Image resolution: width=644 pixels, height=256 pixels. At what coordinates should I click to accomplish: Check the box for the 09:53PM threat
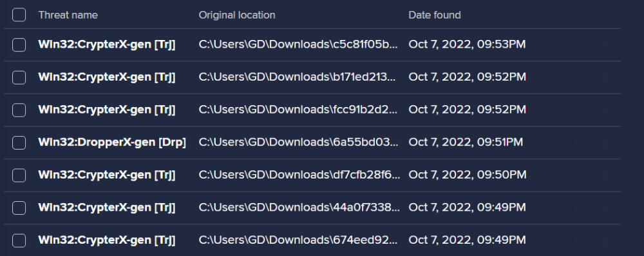(19, 44)
